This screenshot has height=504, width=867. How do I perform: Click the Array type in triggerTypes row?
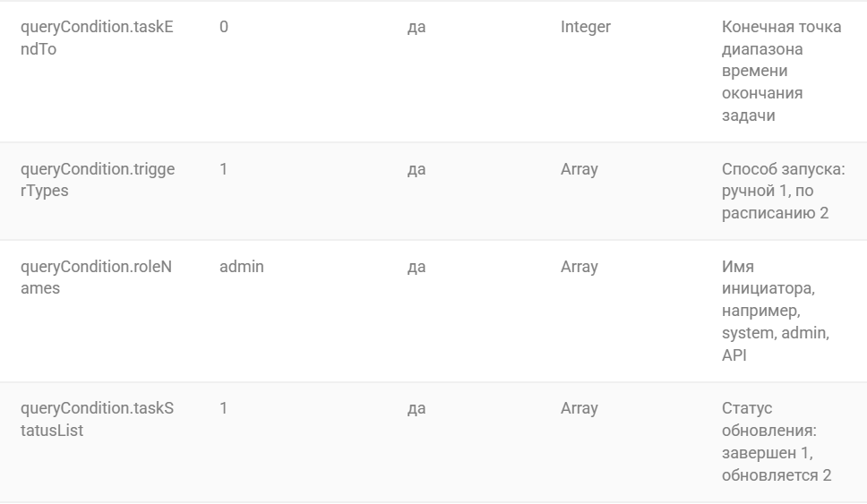point(579,169)
